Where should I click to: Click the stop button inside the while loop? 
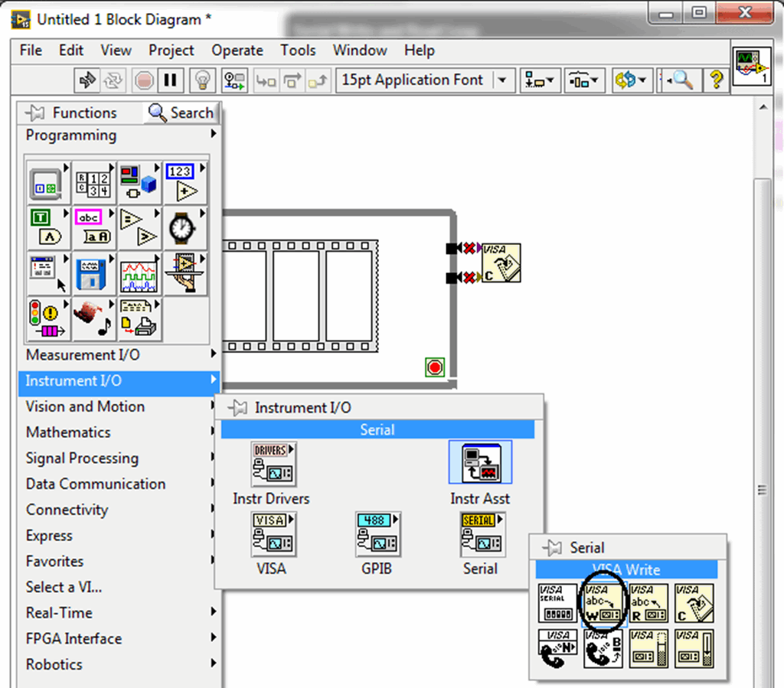click(x=434, y=367)
